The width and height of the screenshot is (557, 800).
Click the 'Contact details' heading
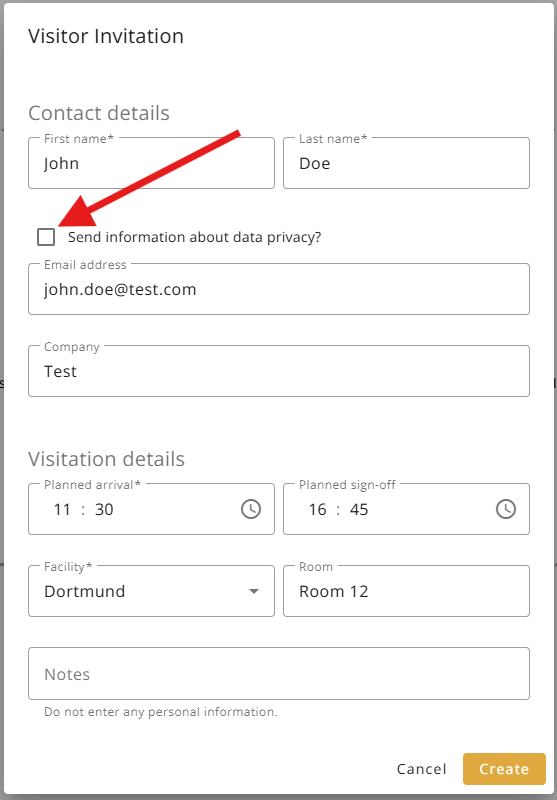(99, 113)
